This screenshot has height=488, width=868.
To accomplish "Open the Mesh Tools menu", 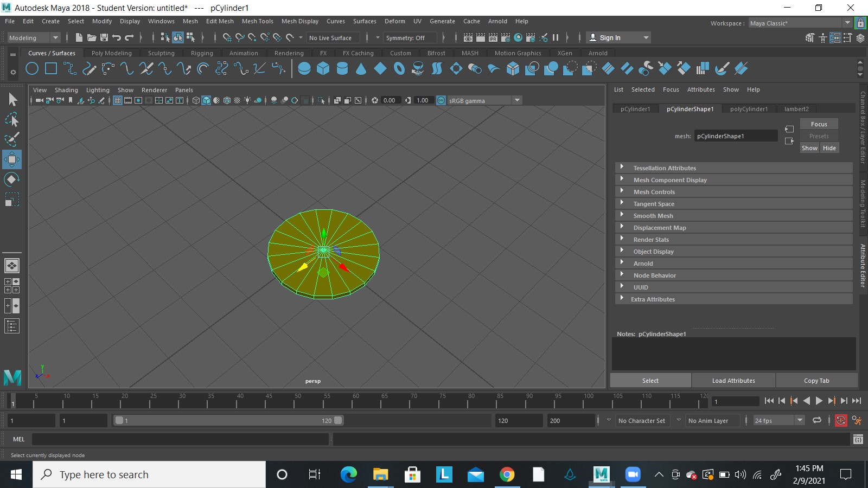I will 258,21.
